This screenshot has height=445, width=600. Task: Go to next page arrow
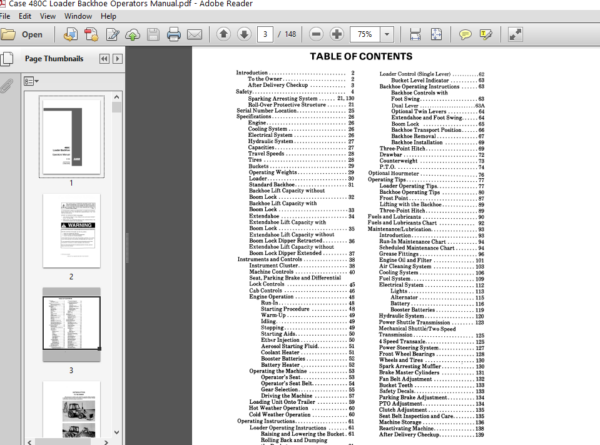click(x=244, y=34)
